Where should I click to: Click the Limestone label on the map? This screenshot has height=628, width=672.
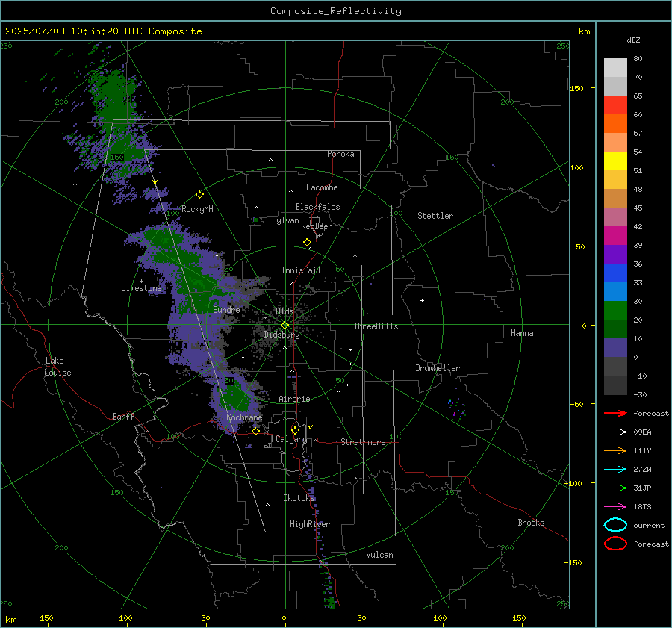click(141, 288)
